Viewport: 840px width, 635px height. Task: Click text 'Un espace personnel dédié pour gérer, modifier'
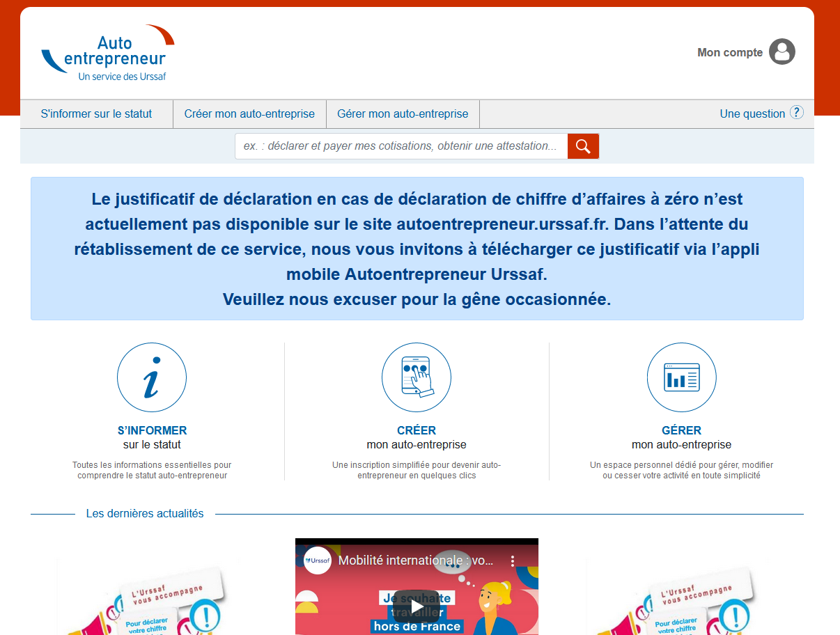pos(682,465)
